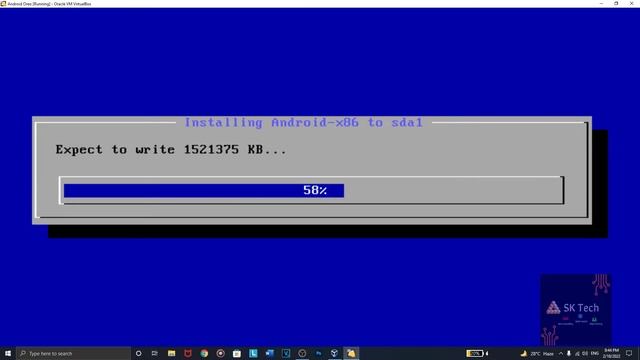Open Task View from taskbar

pyautogui.click(x=155, y=353)
